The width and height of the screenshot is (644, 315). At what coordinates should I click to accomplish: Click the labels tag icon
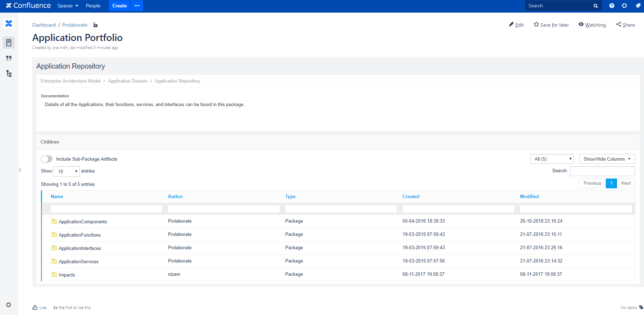641,307
